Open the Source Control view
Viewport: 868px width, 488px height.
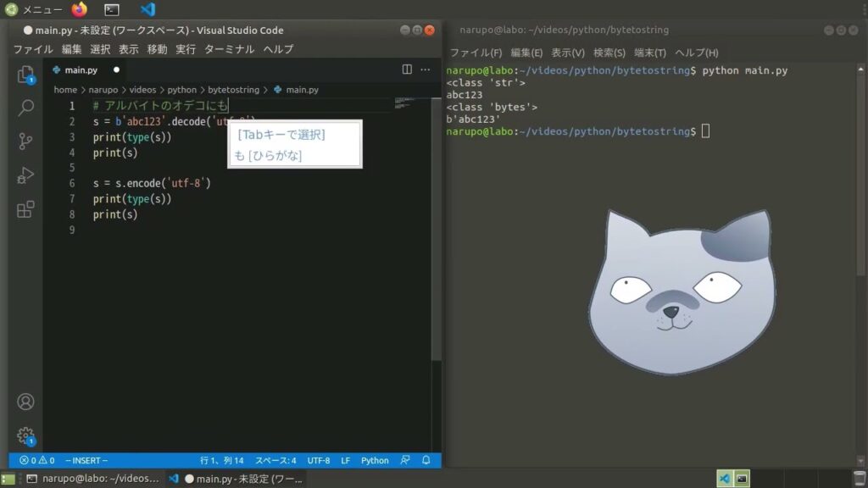(25, 141)
